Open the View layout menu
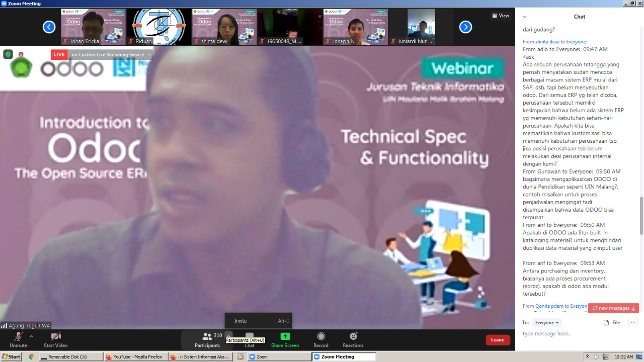 pos(500,16)
